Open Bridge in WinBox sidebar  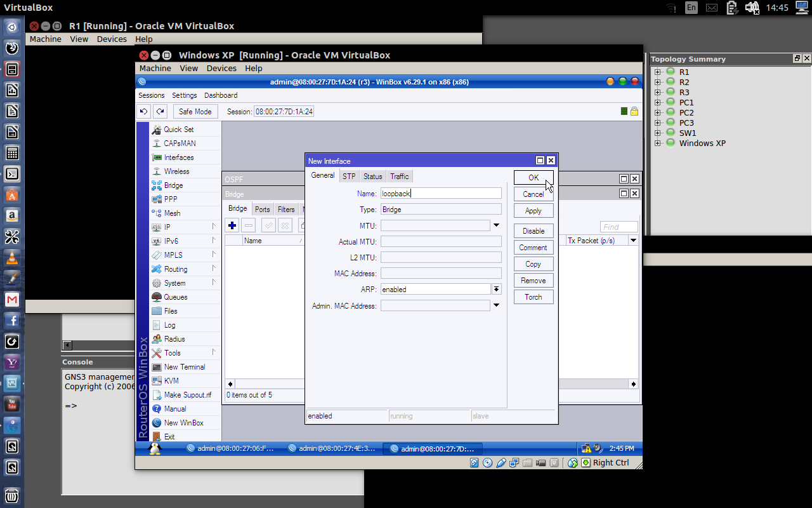173,185
